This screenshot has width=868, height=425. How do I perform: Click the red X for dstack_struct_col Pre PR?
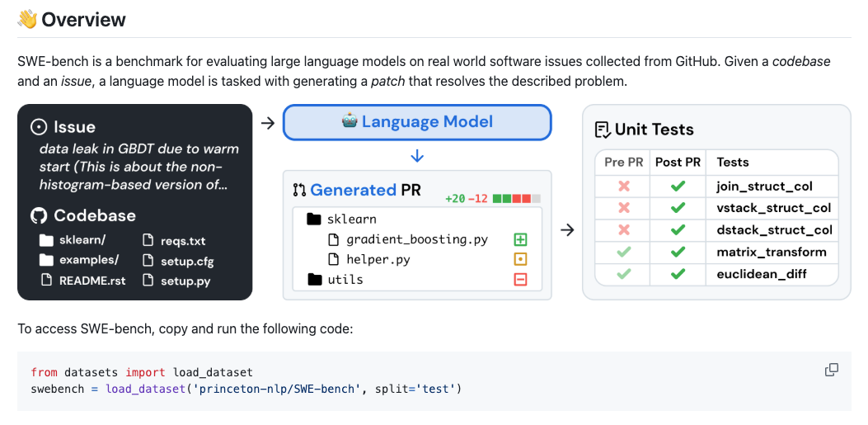click(x=623, y=230)
